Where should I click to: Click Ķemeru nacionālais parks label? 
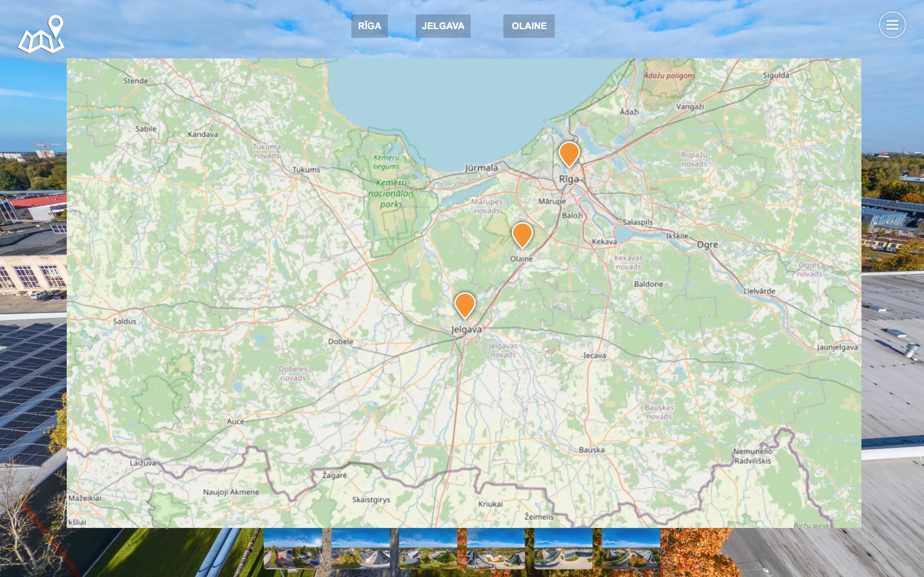391,194
